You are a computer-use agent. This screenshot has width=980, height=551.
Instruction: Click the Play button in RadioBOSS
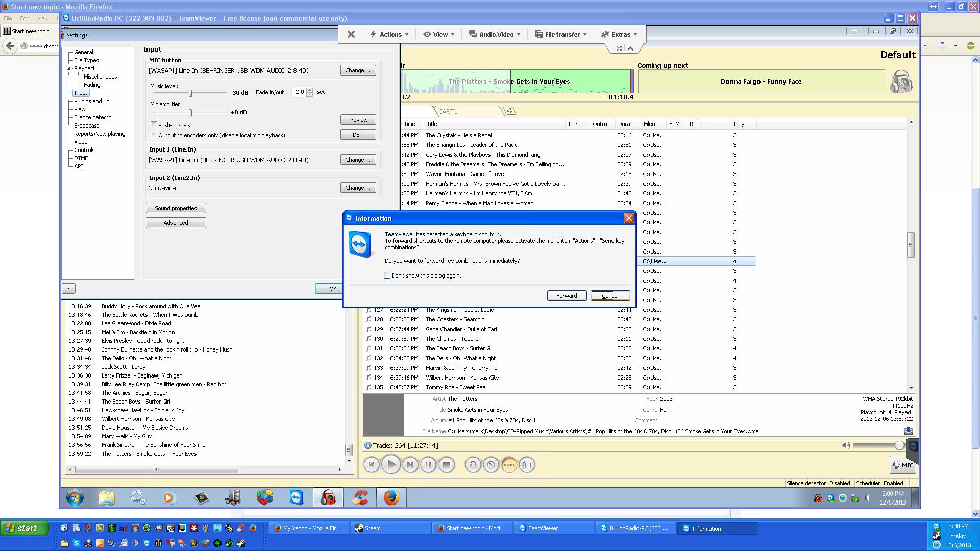391,465
